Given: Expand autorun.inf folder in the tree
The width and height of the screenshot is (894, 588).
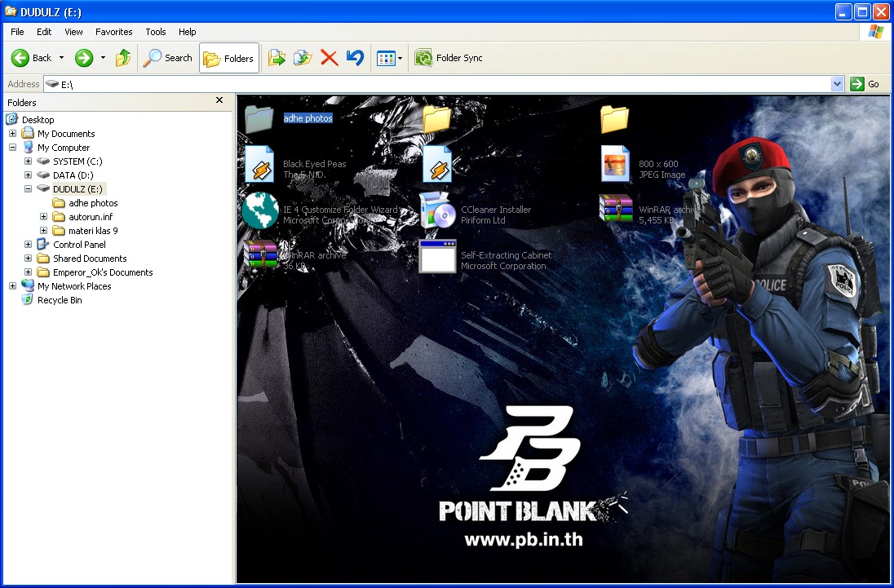Looking at the screenshot, I should [x=43, y=216].
